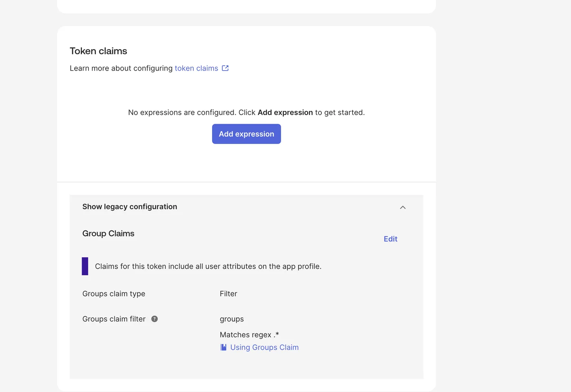Click the Groups claim filter label
571x392 pixels.
click(x=114, y=319)
